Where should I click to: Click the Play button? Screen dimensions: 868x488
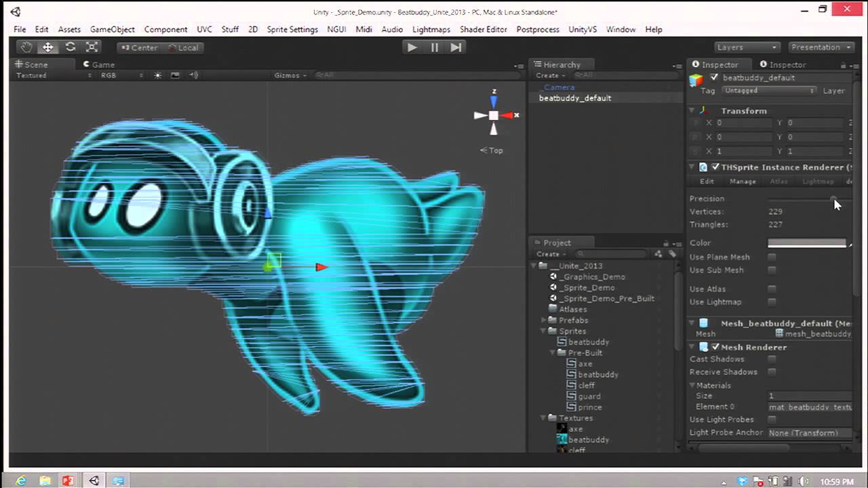click(x=412, y=47)
